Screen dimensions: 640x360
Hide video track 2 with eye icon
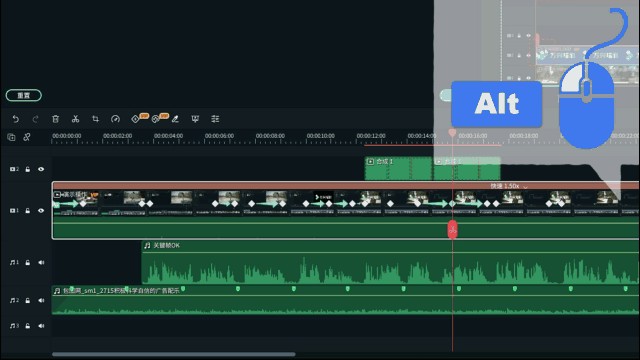click(x=41, y=169)
